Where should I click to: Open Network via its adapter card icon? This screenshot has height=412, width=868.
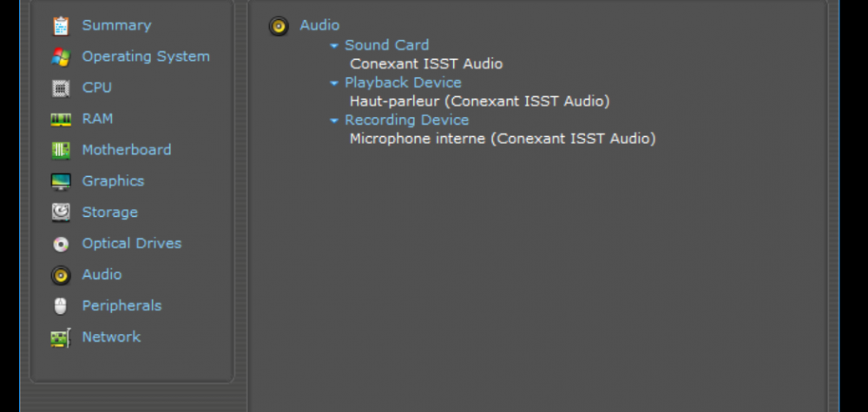[61, 337]
